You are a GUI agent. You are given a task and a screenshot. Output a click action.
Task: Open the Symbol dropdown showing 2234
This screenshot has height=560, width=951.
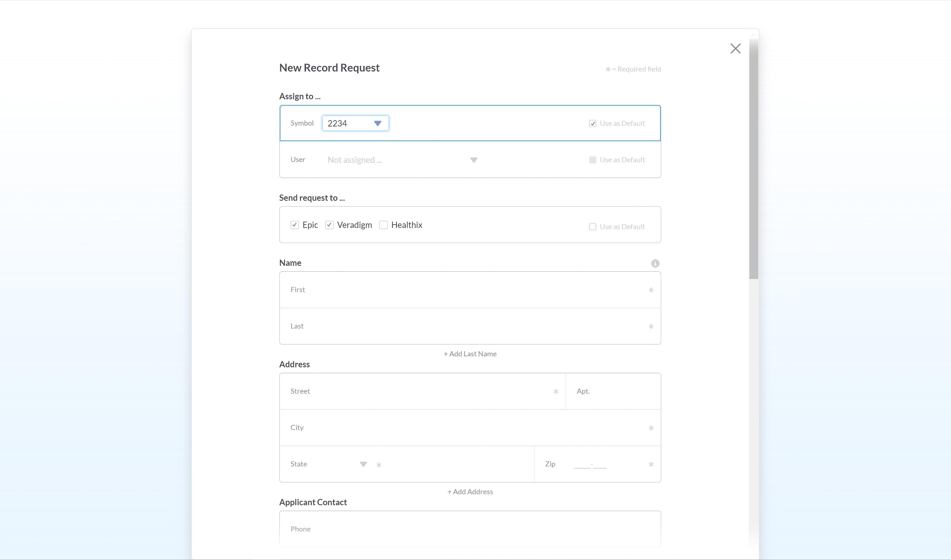click(x=355, y=123)
